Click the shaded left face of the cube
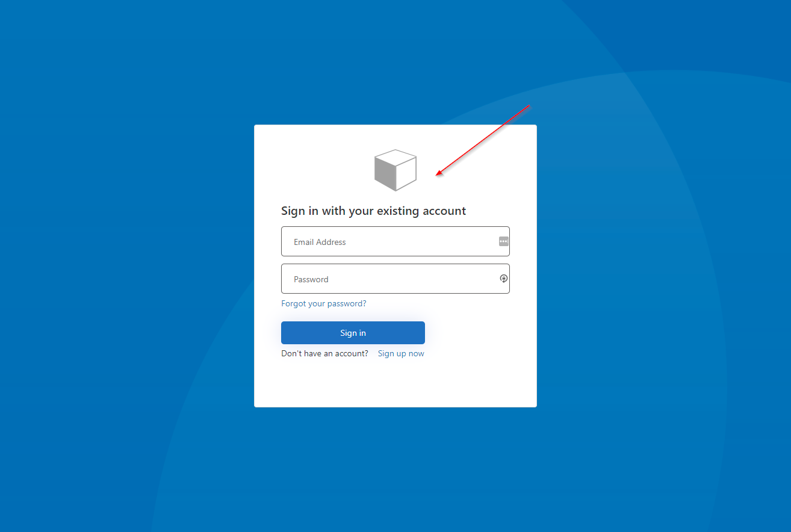Viewport: 791px width, 532px height. pos(385,173)
